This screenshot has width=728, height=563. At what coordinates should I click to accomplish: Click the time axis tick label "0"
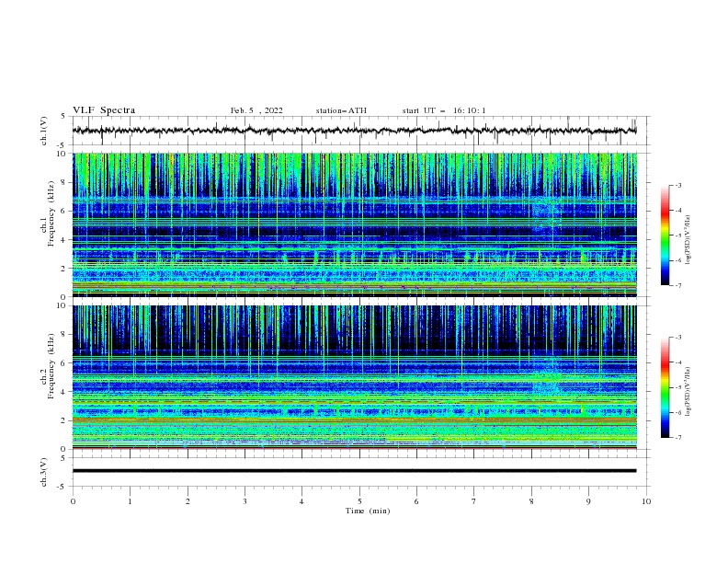(73, 501)
